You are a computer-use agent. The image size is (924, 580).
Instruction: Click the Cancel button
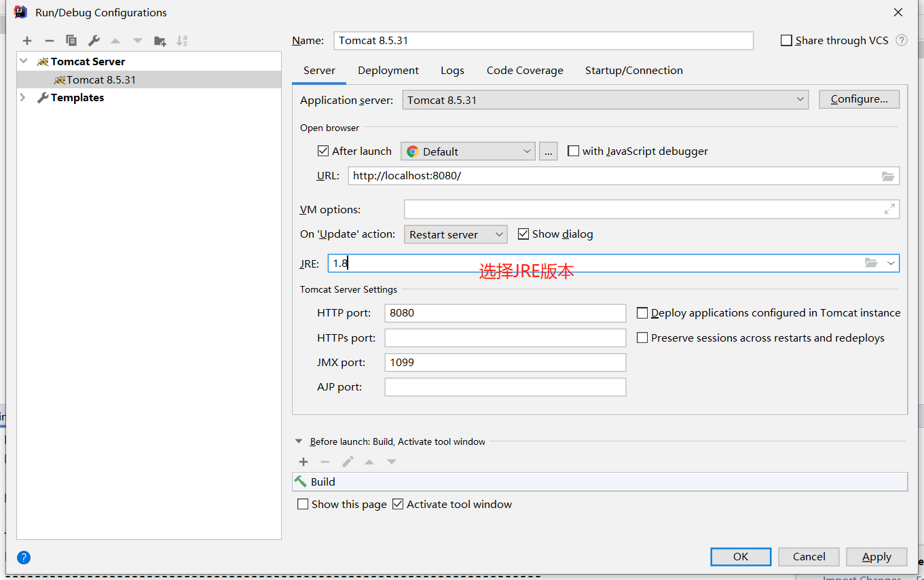809,557
